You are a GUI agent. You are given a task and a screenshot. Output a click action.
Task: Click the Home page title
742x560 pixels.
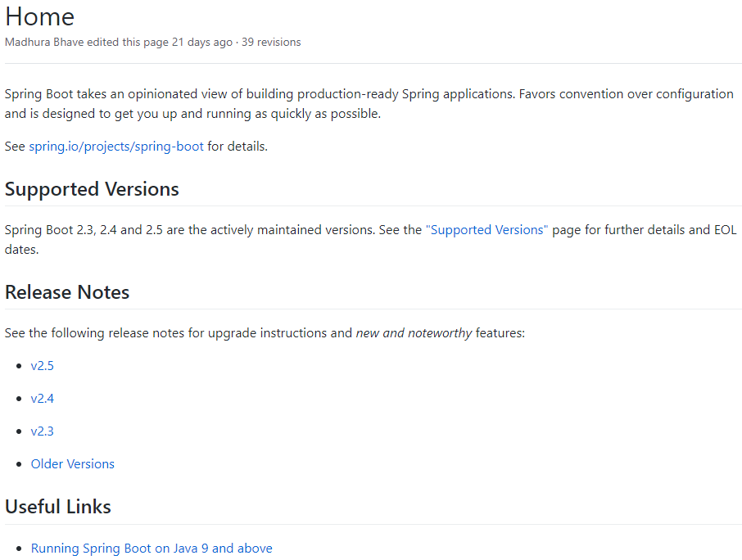(40, 16)
